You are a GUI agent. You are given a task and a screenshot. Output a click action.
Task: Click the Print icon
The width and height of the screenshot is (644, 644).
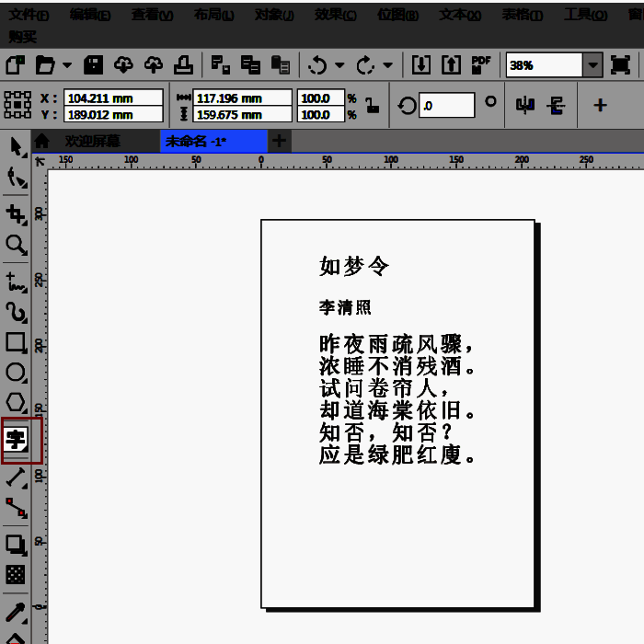pos(184,65)
